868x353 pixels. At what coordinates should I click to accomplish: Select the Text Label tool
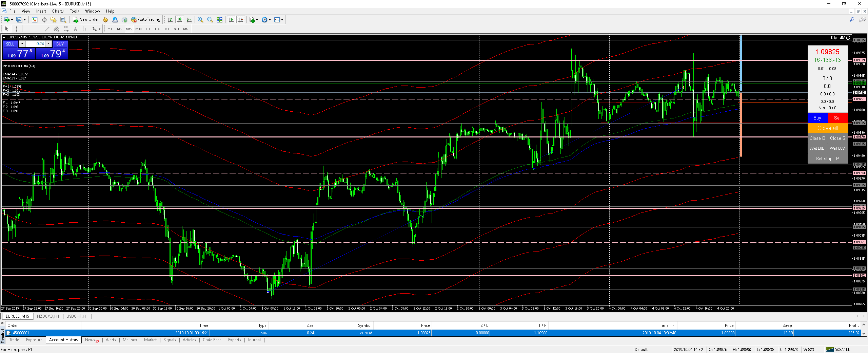[x=85, y=29]
